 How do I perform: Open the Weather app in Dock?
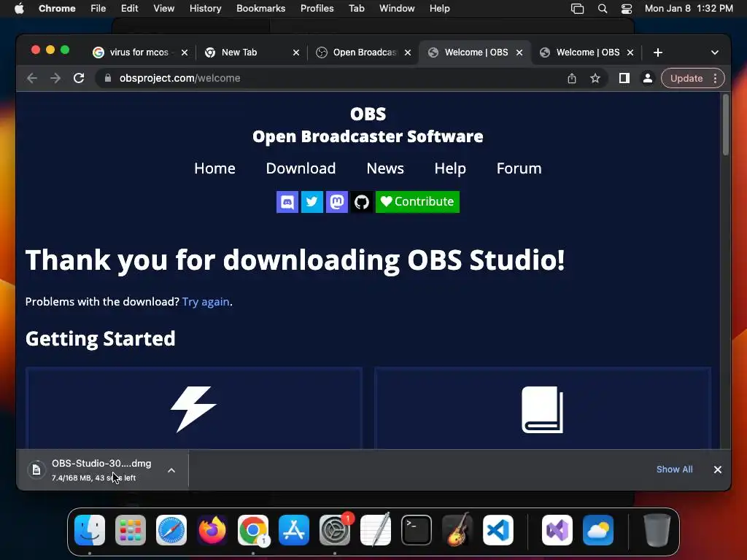[x=598, y=530]
